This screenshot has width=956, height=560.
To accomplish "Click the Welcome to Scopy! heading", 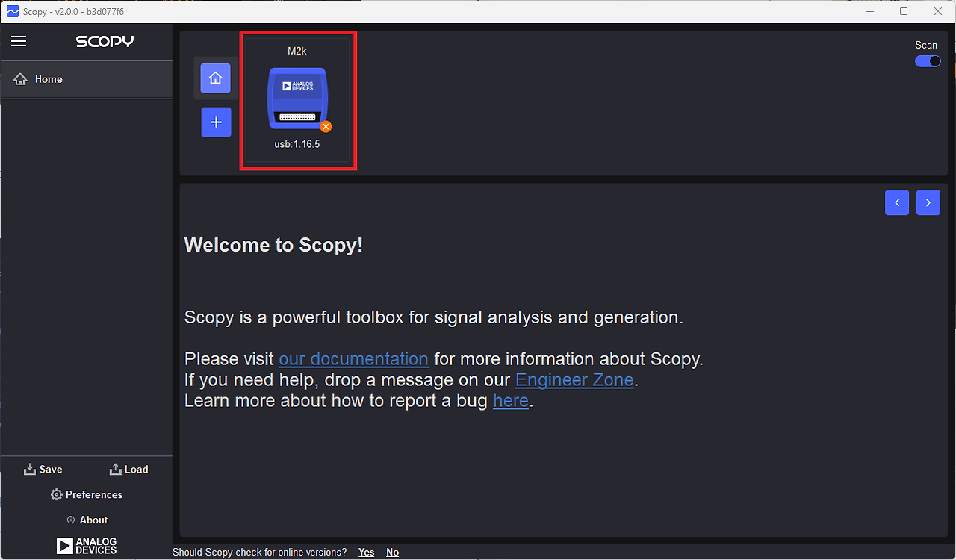I will pos(273,245).
